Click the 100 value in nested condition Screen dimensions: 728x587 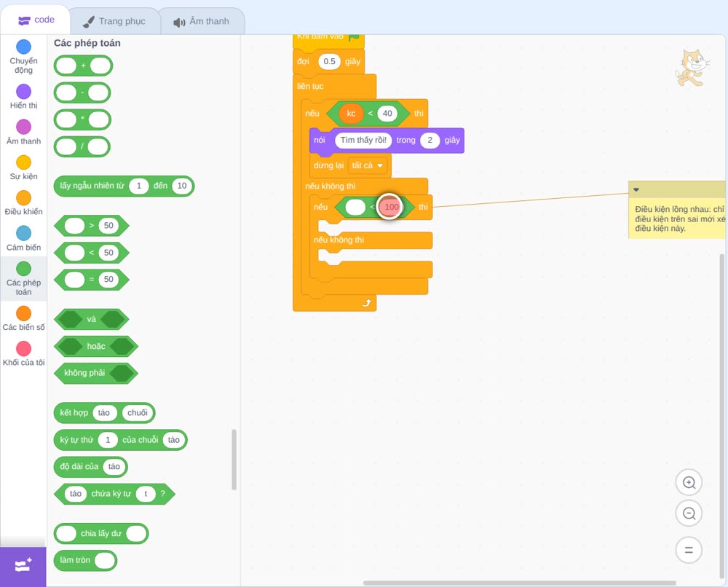pyautogui.click(x=392, y=207)
